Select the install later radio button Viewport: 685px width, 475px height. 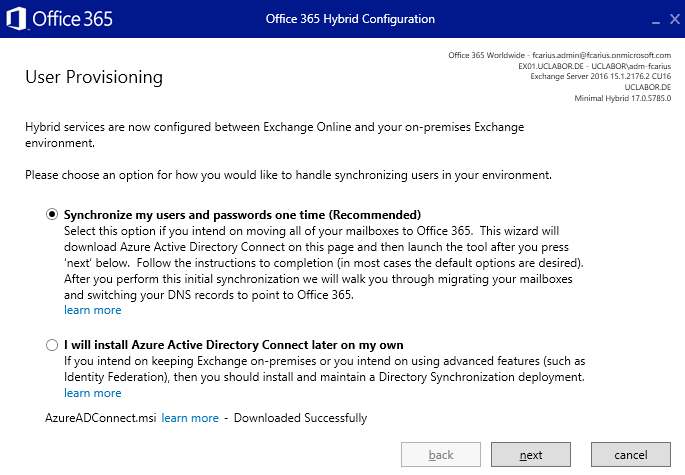(x=52, y=345)
